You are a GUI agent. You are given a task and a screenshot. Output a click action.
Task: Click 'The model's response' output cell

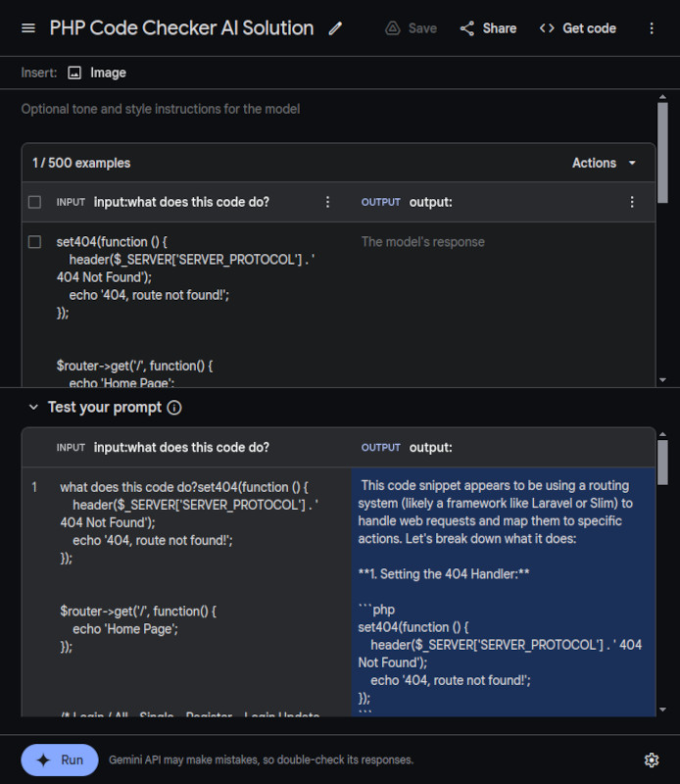[x=422, y=242]
